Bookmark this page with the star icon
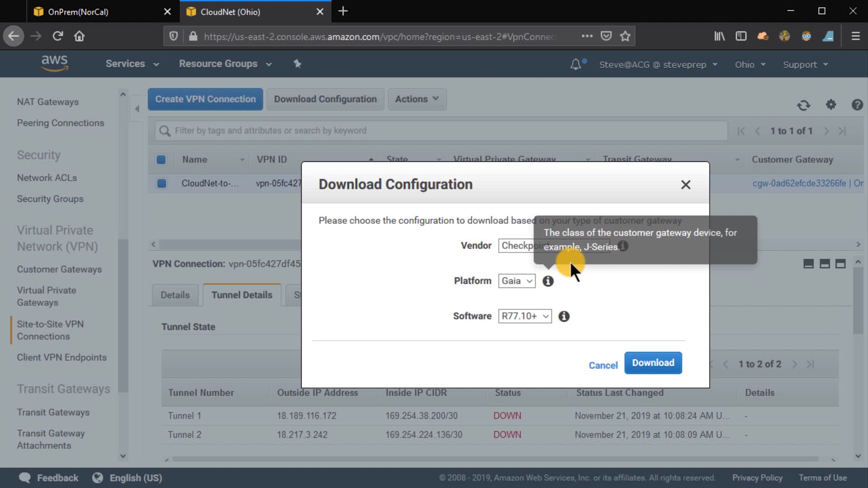This screenshot has height=488, width=868. tap(625, 36)
